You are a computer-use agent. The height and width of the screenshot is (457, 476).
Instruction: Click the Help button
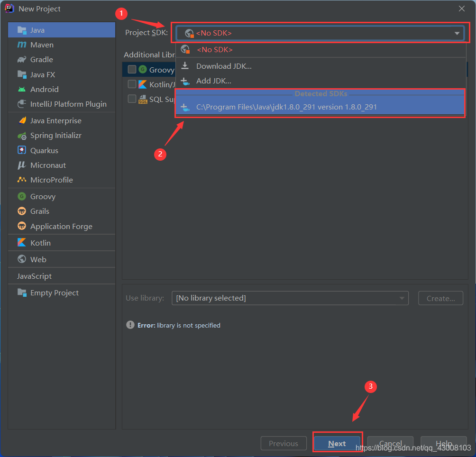pos(443,443)
